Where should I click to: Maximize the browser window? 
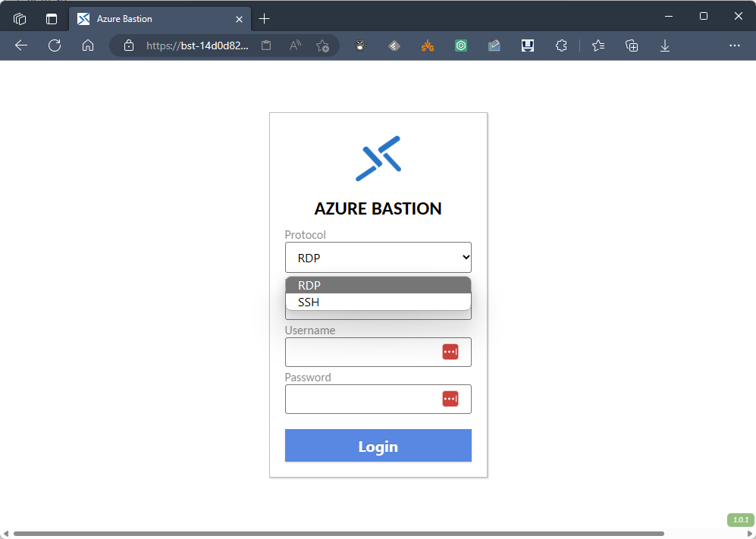(704, 17)
